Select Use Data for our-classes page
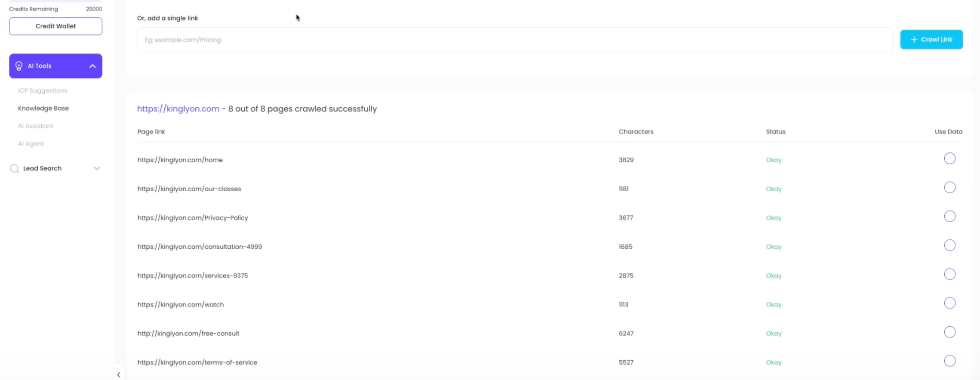This screenshot has width=980, height=380. tap(949, 187)
